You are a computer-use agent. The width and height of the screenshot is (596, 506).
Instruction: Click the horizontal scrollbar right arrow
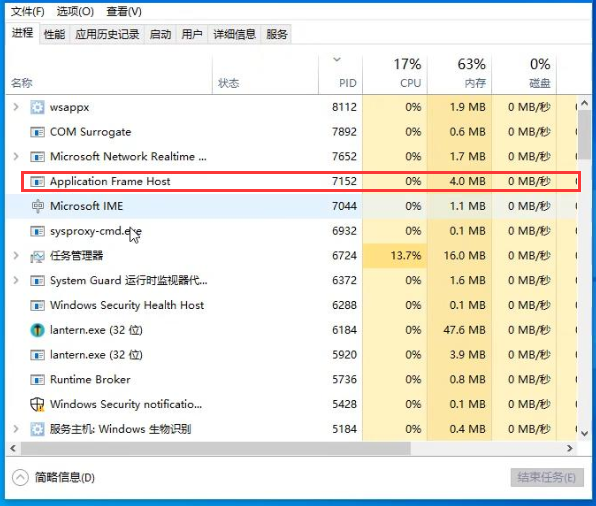click(569, 449)
